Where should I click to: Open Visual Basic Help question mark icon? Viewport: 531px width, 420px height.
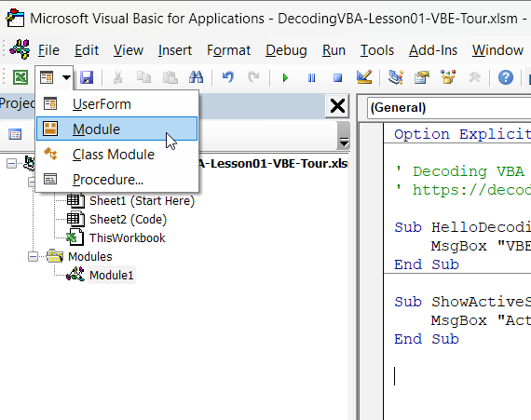point(506,77)
